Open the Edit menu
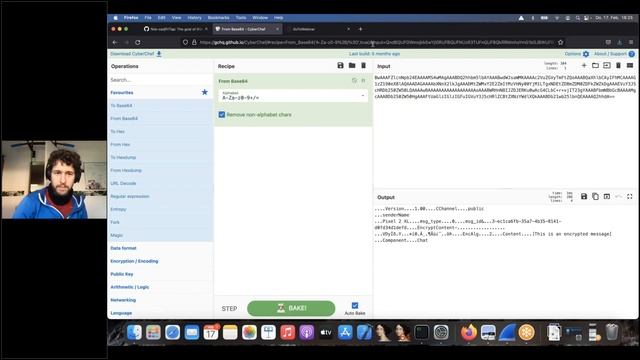Viewport: 640px width, 360px height. [x=162, y=18]
